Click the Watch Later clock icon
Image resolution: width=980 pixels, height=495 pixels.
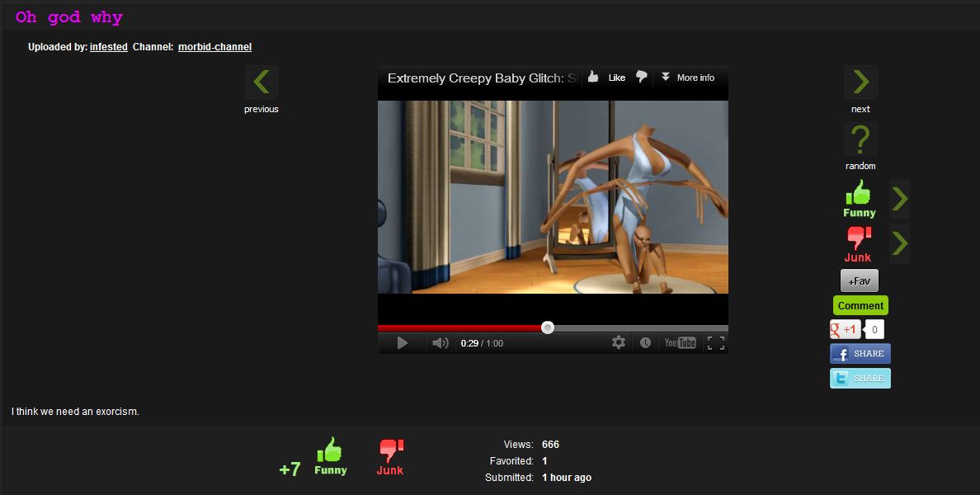click(645, 342)
